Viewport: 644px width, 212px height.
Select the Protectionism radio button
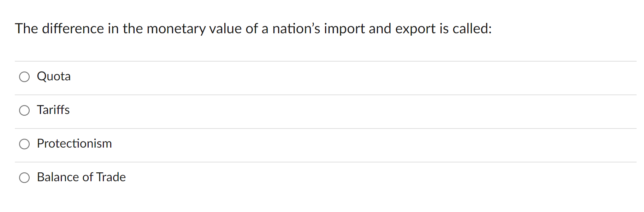tap(24, 144)
